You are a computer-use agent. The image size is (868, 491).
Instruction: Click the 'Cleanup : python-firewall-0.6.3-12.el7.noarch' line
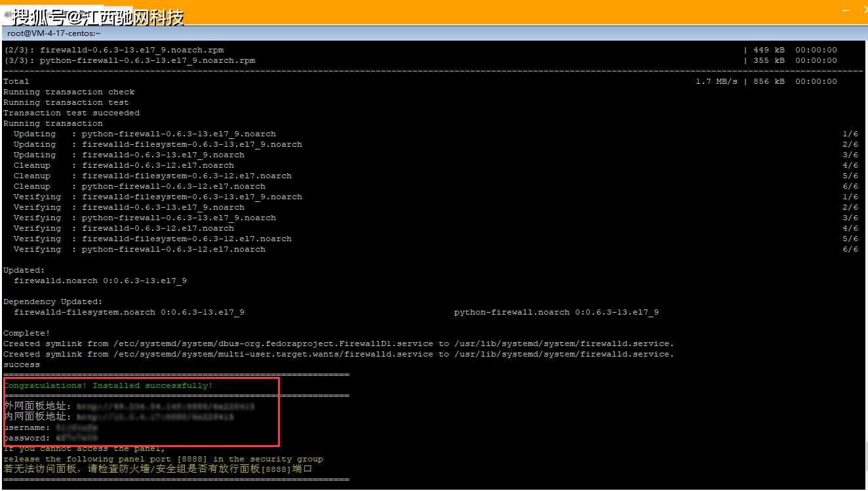pos(140,186)
